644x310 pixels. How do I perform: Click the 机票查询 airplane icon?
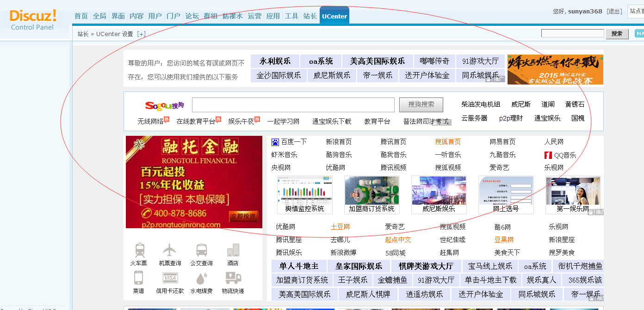pos(169,251)
